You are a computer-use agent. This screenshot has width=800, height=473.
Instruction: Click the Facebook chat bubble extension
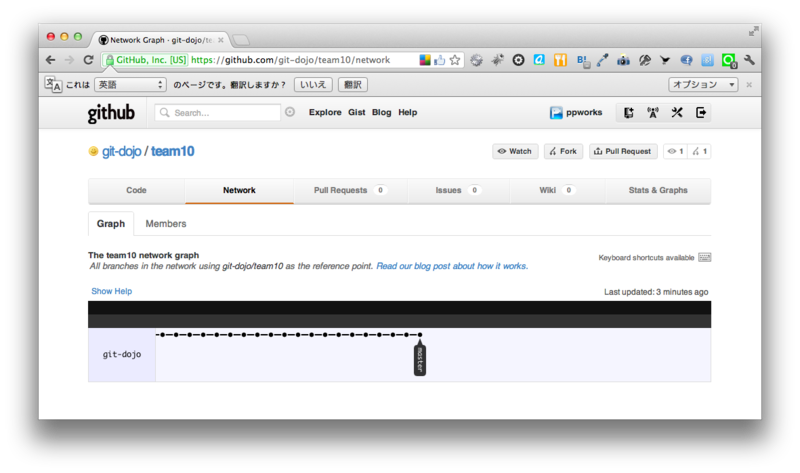click(x=686, y=60)
